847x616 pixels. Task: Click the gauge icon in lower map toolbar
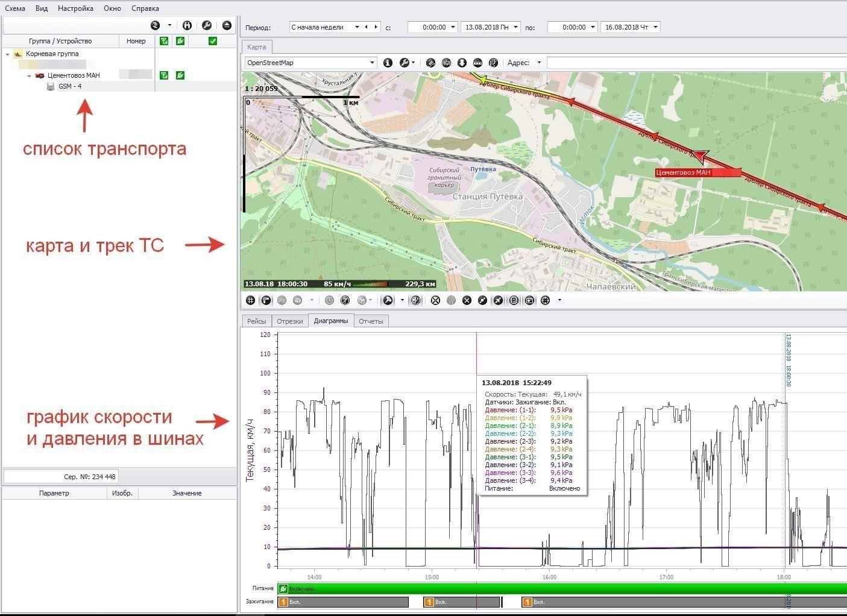[345, 300]
